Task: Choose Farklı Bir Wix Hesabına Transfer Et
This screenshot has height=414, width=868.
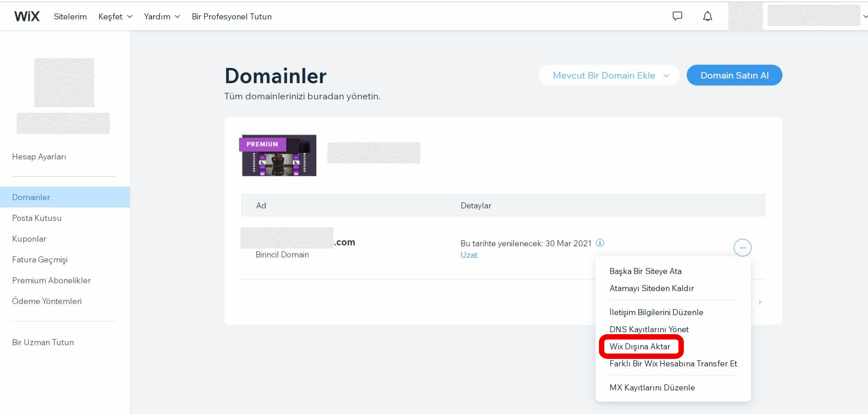Action: coord(673,364)
